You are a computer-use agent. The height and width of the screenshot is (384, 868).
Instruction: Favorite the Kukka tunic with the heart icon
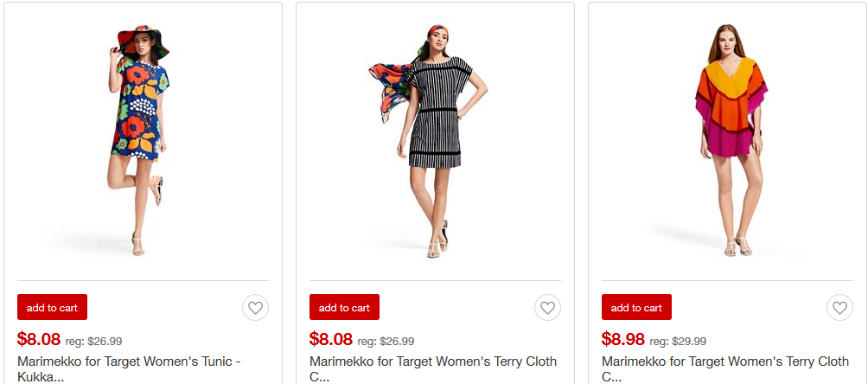255,307
